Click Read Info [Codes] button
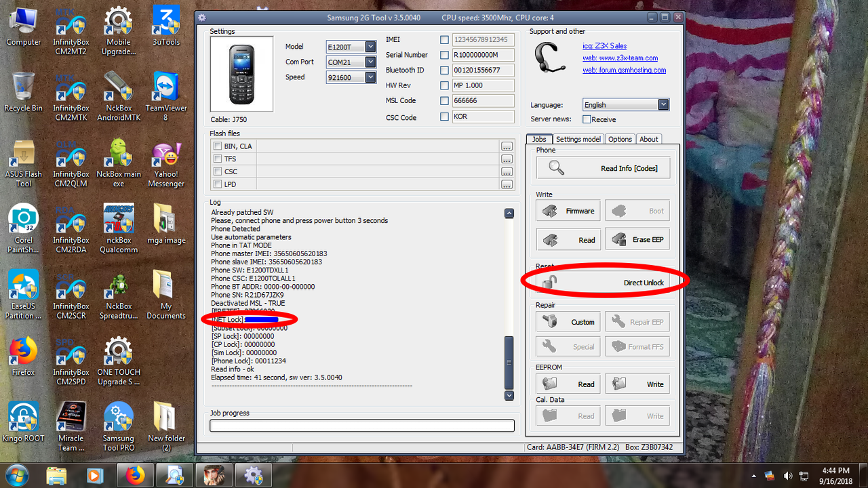This screenshot has height=488, width=868. click(x=603, y=168)
